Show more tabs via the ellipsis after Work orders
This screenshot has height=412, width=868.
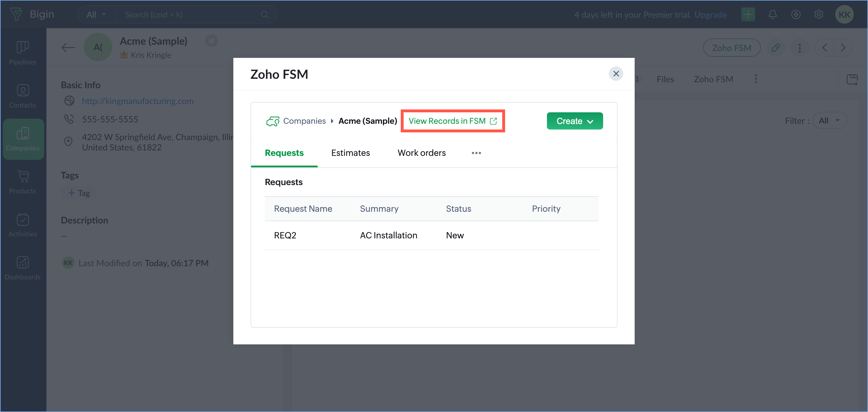click(476, 153)
